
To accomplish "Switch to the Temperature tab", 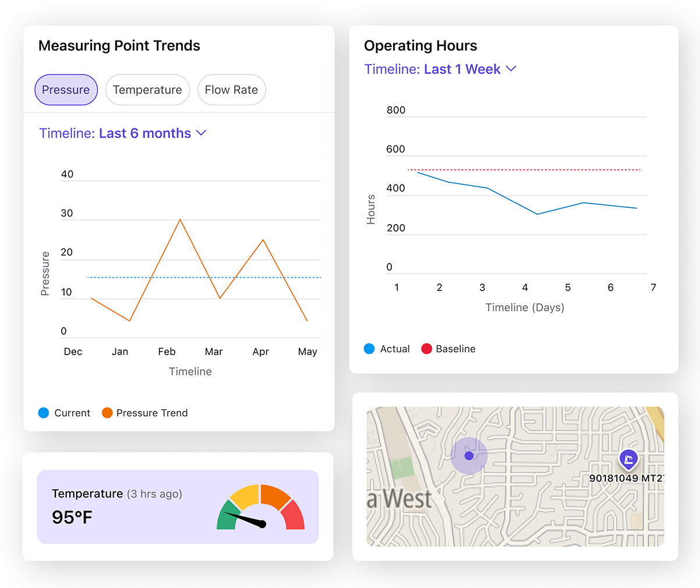I will click(147, 90).
